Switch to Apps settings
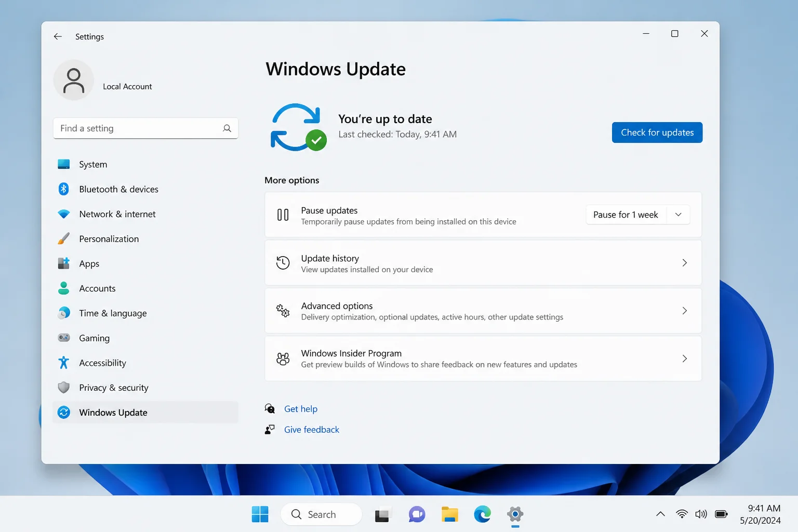 click(145, 263)
